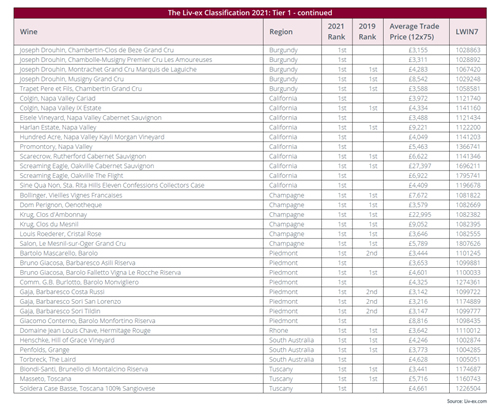The width and height of the screenshot is (500, 417).
Task: Click the '2019 Rank' column header
Action: pyautogui.click(x=368, y=32)
